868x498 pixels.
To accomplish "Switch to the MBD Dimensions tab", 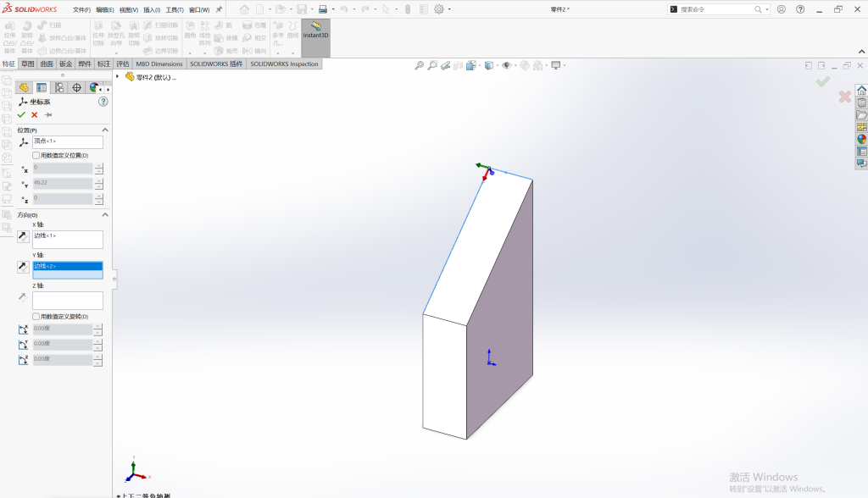I will tap(159, 64).
